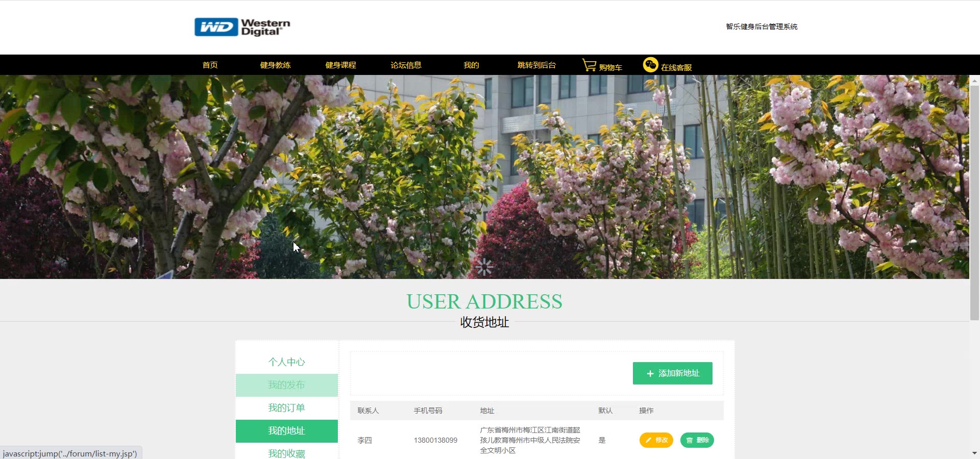The image size is (980, 459).
Task: Click the 广东省梅州市 address cell
Action: 530,440
